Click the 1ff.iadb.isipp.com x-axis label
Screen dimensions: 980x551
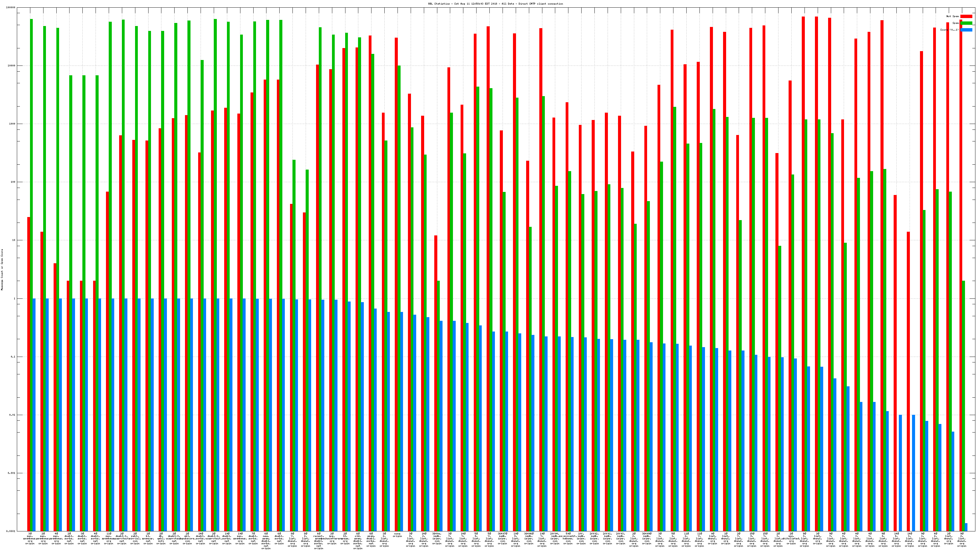point(581,538)
